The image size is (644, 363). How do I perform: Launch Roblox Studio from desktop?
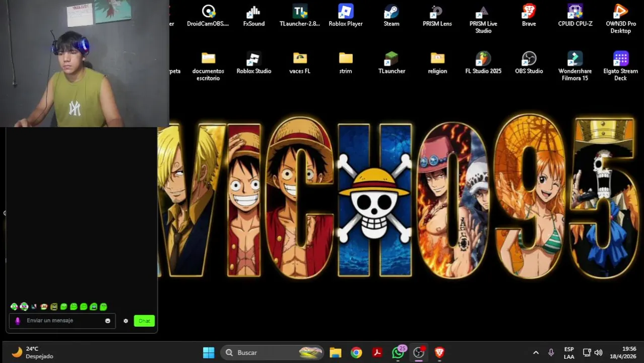tap(253, 63)
